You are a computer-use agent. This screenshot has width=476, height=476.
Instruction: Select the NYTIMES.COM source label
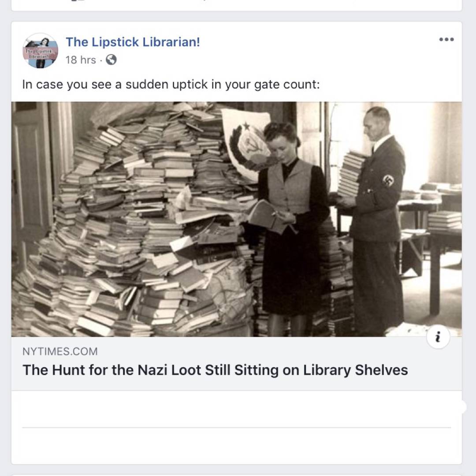point(60,351)
